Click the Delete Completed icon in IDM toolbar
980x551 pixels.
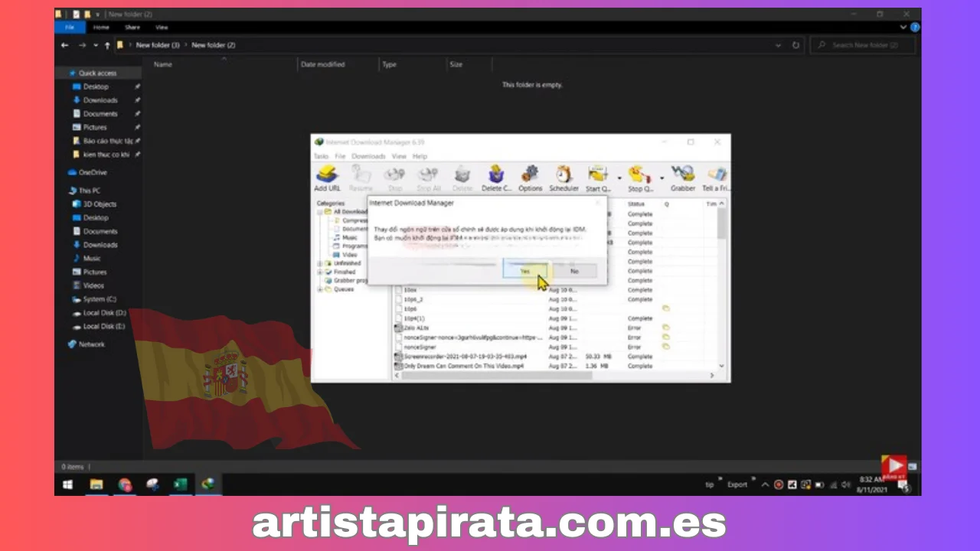496,179
